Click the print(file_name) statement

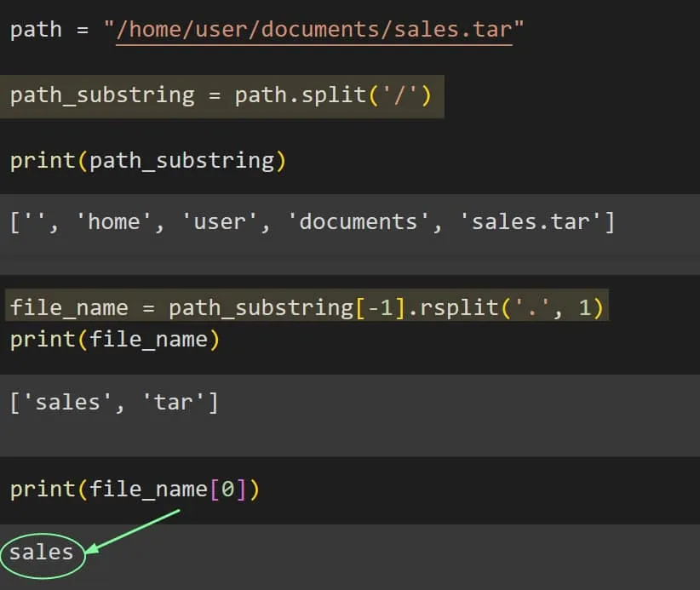click(x=115, y=340)
